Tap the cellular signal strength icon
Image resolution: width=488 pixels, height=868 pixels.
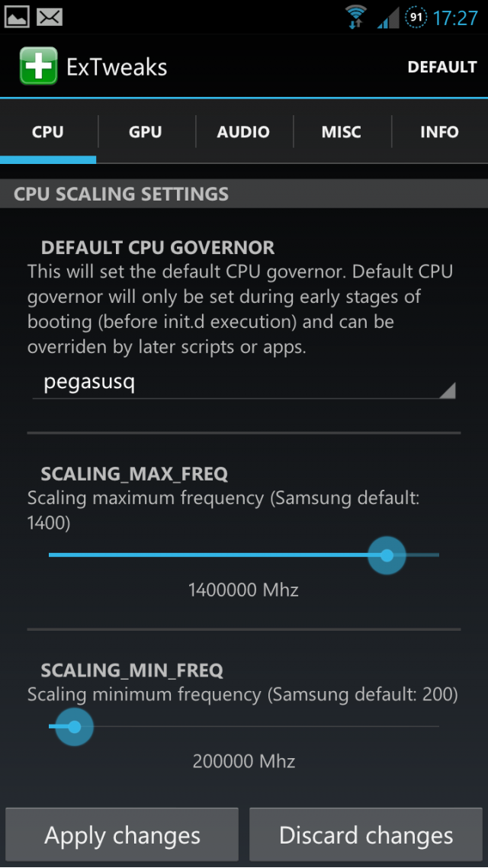[388, 17]
